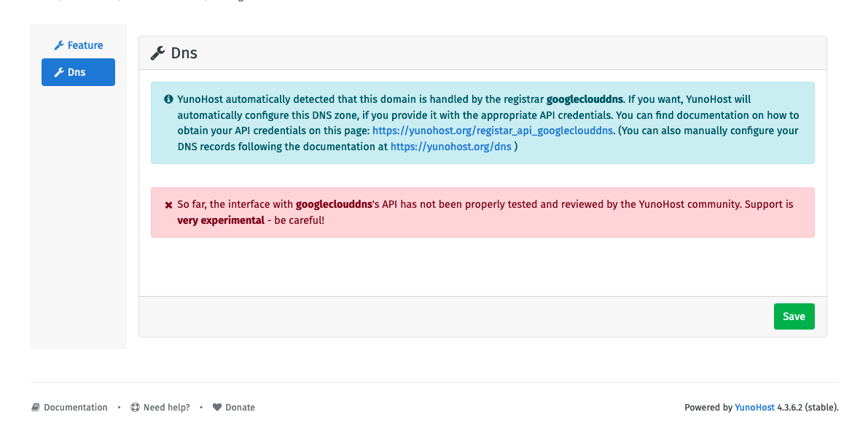Click the heart icon next to Donate

point(217,407)
